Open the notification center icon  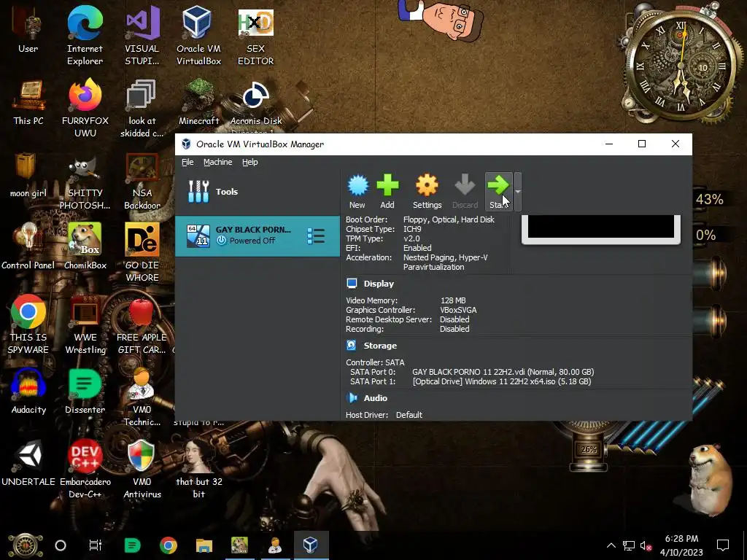(x=723, y=545)
